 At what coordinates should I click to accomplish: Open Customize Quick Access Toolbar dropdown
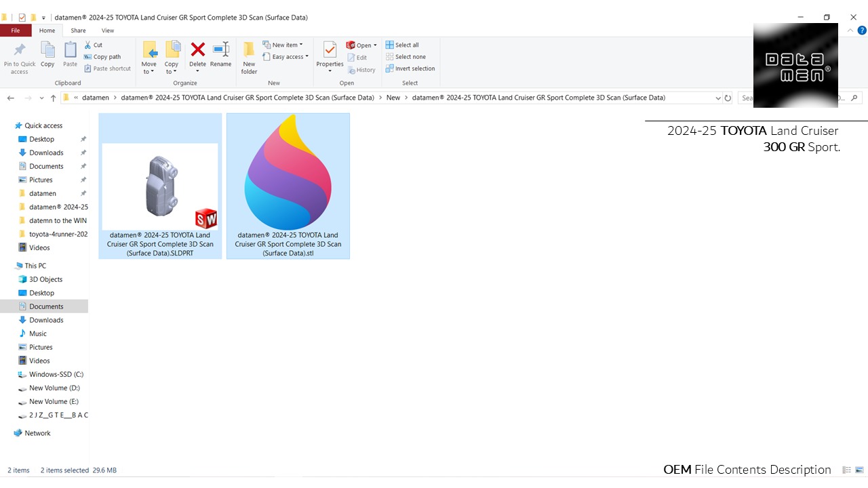[43, 18]
